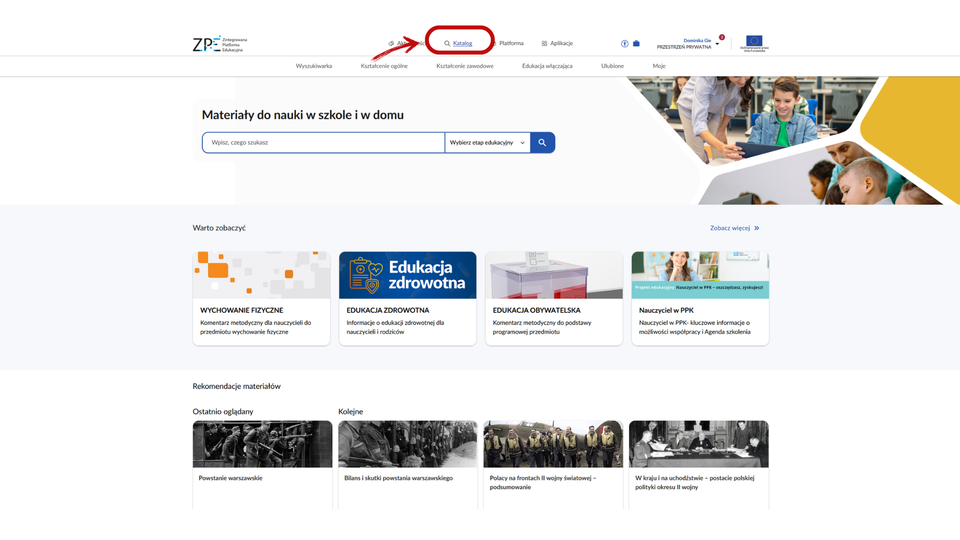Click the Aplikacje grid icon
Image resolution: width=960 pixels, height=540 pixels.
coord(544,44)
